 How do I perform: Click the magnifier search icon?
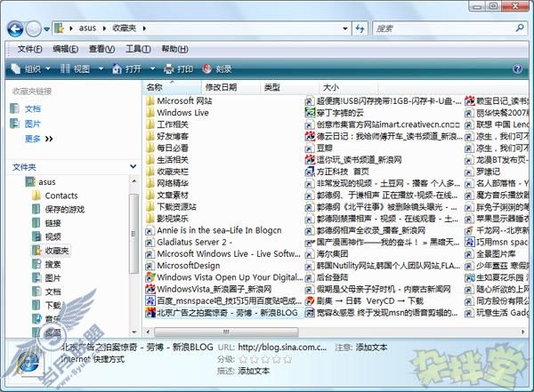(520, 28)
